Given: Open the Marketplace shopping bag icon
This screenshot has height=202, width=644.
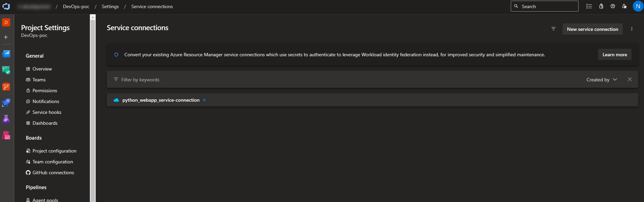Looking at the screenshot, I should pos(601,6).
